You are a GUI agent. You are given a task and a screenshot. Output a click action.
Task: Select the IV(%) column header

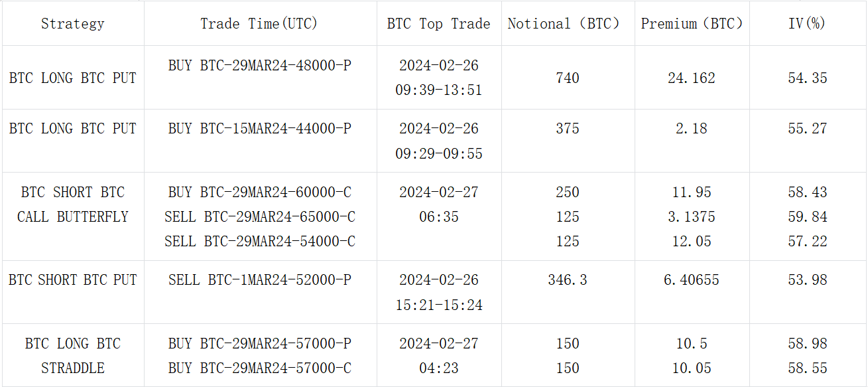click(x=807, y=24)
